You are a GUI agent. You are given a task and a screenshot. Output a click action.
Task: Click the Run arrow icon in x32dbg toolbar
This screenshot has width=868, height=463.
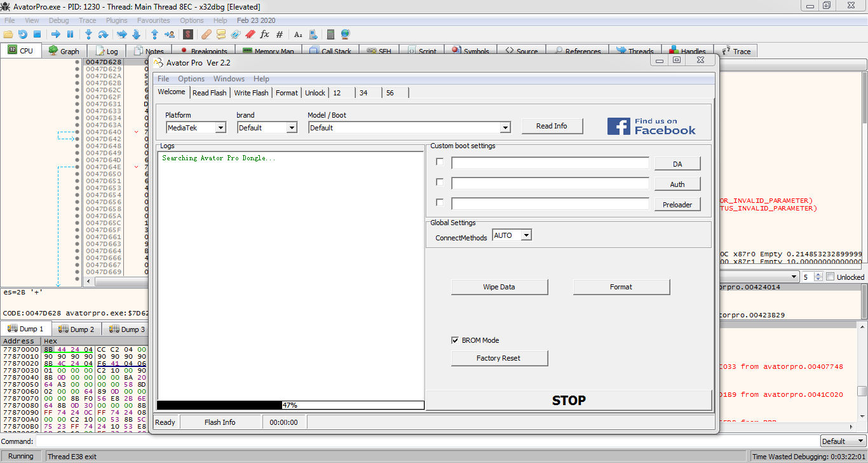56,34
